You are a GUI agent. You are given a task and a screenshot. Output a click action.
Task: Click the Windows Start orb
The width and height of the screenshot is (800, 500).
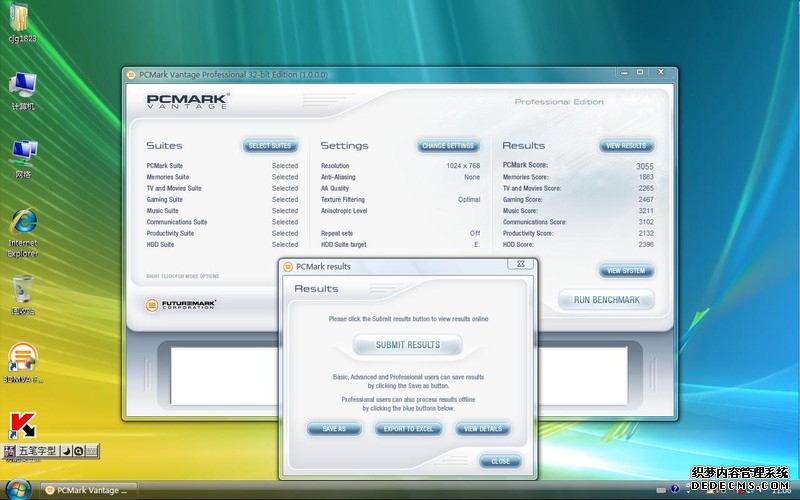click(18, 489)
